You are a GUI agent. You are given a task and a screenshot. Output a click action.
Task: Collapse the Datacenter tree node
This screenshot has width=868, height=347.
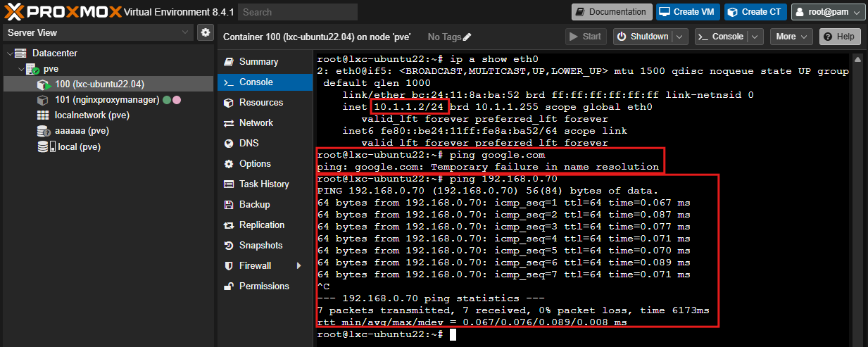[8, 53]
